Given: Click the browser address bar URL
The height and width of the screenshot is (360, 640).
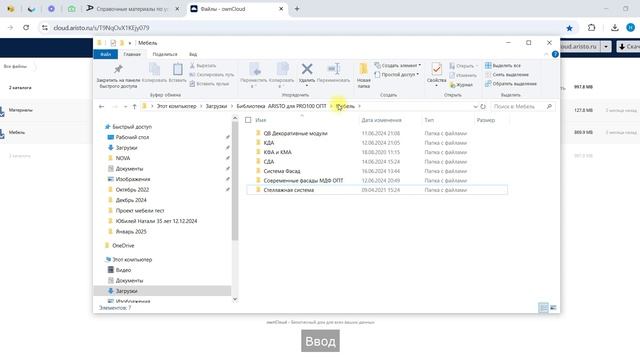Looking at the screenshot, I should point(101,28).
